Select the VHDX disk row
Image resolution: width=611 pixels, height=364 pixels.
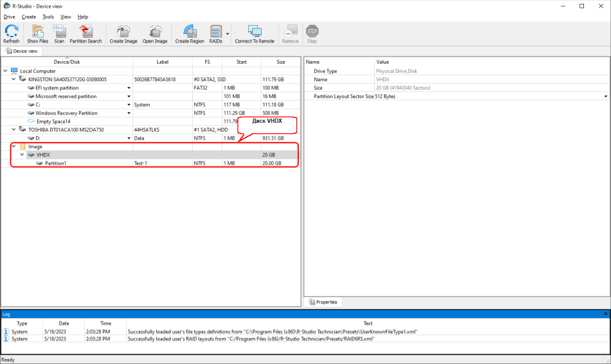coord(150,155)
